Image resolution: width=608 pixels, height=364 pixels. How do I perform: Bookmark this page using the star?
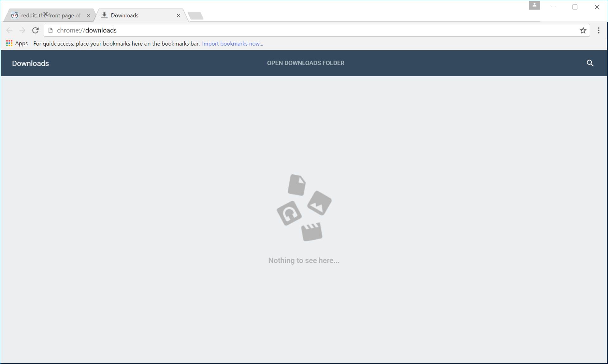coord(584,30)
